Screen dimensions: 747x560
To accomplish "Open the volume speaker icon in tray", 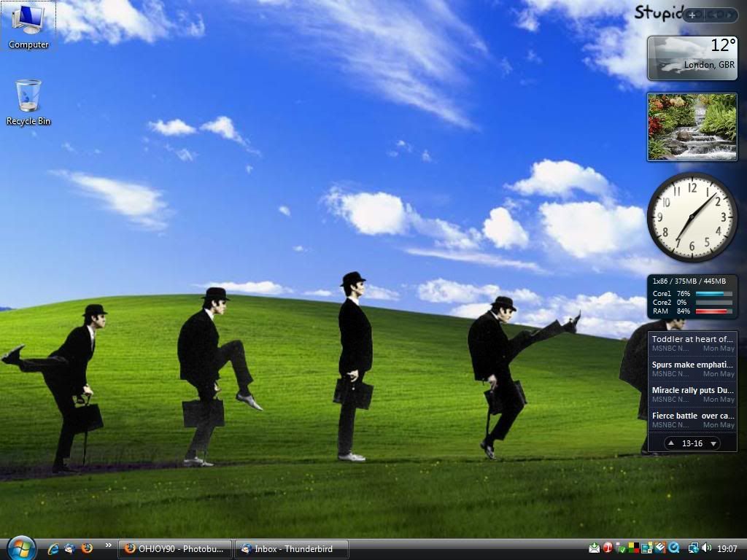I will [706, 548].
